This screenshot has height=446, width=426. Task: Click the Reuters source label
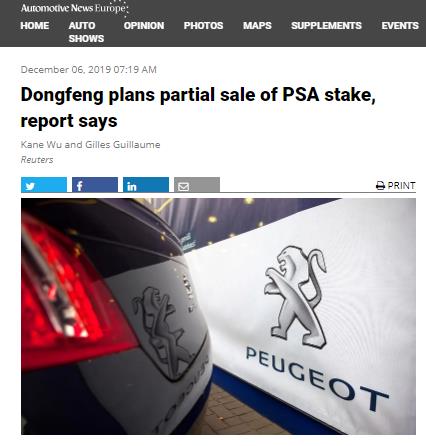37,160
